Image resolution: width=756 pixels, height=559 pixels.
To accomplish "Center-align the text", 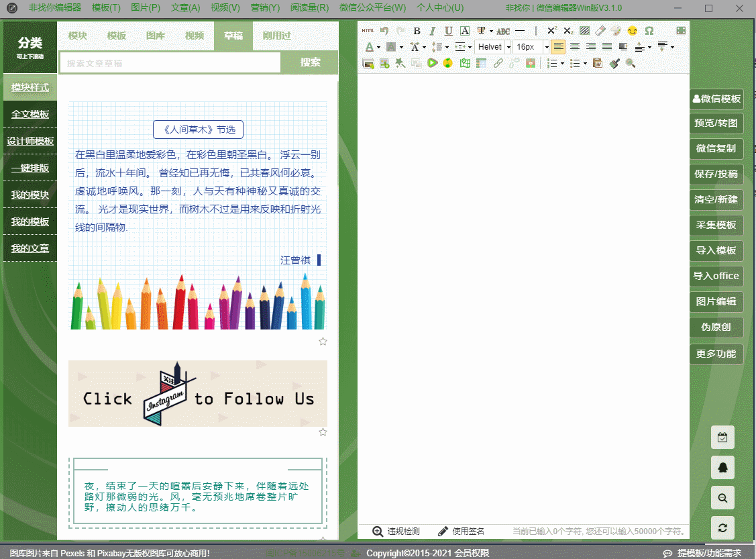I will point(575,47).
